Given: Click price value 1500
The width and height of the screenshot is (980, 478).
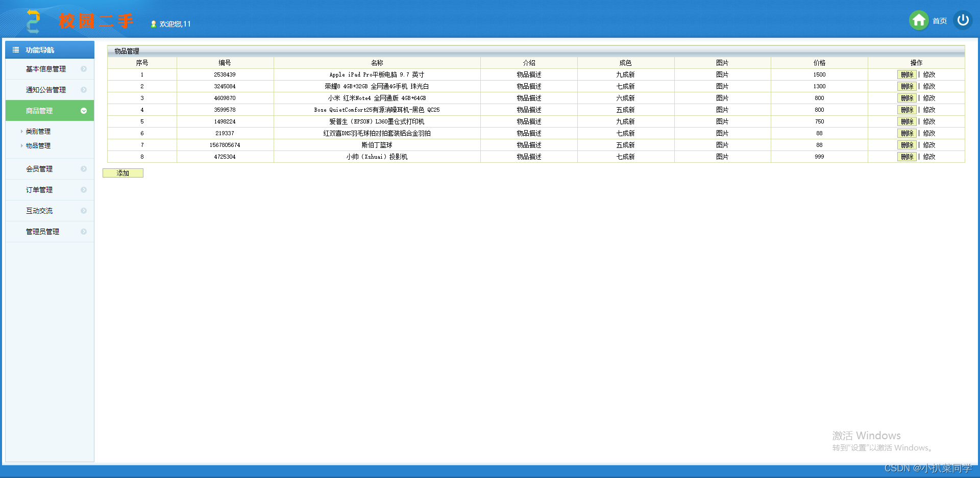Looking at the screenshot, I should point(819,74).
